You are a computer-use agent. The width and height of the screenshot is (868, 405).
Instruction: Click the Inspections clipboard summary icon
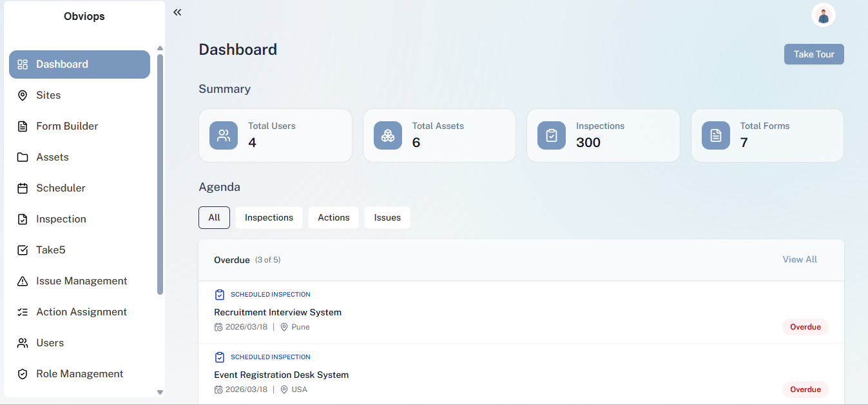pos(552,135)
